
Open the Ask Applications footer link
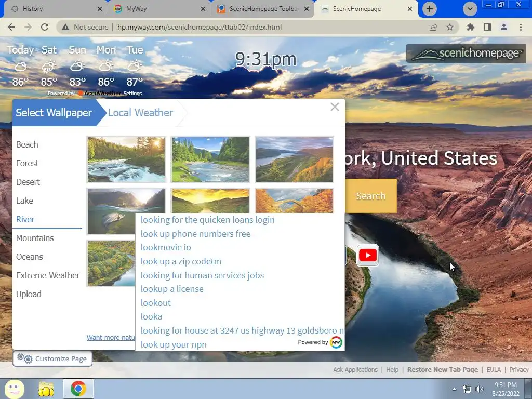355,370
